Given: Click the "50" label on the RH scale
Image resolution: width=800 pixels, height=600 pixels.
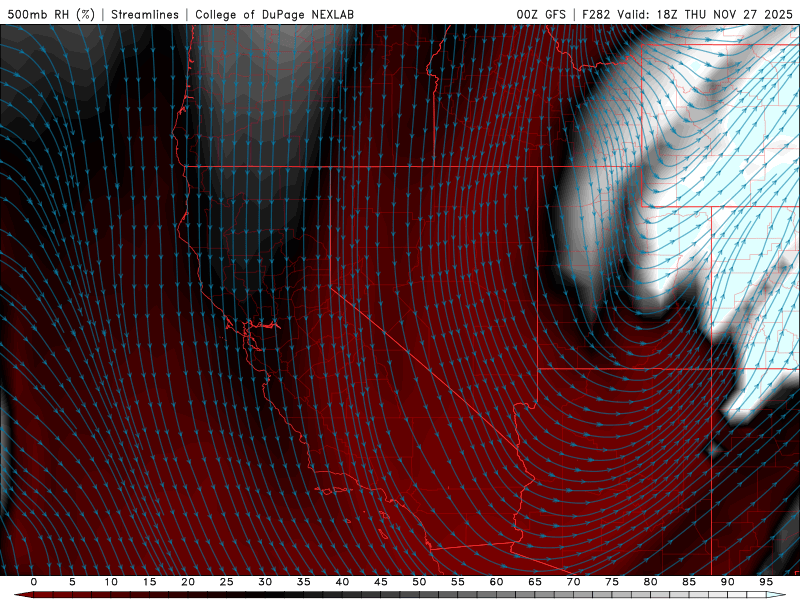Looking at the screenshot, I should coord(419,582).
